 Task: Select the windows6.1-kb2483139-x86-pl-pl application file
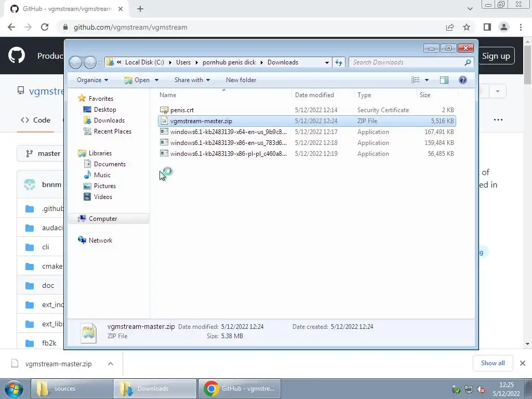point(307,153)
